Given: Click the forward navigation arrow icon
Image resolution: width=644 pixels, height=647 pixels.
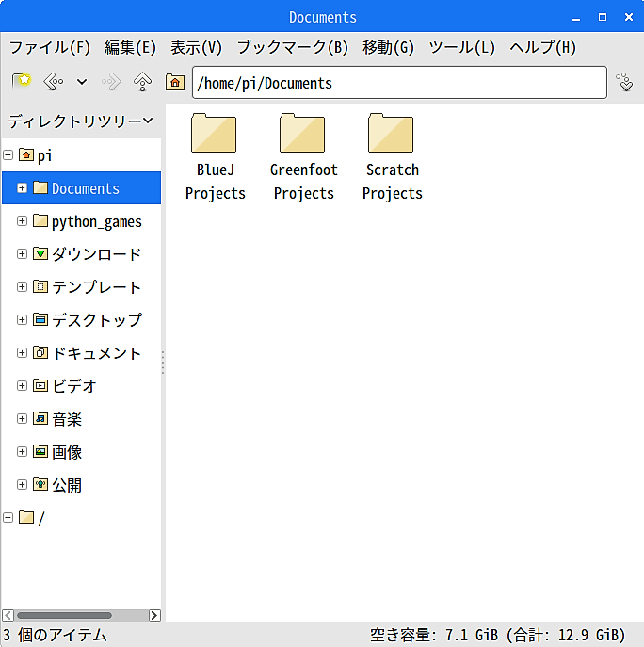Looking at the screenshot, I should 111,82.
